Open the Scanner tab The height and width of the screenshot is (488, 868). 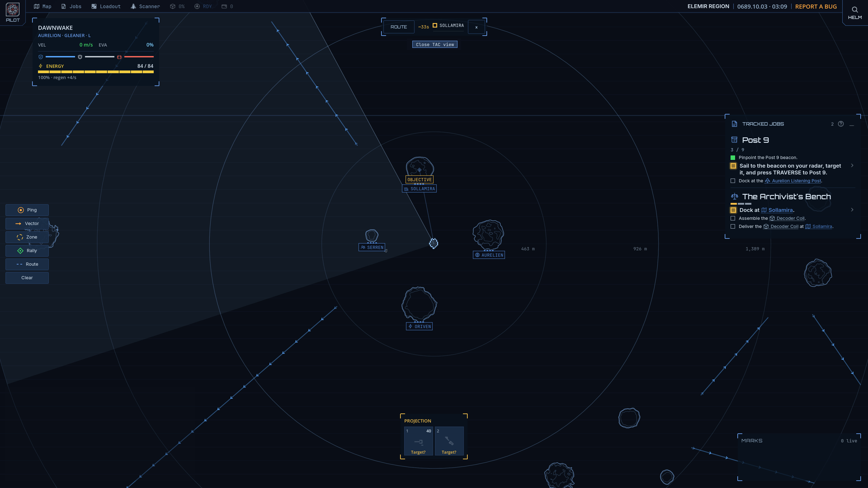coord(145,6)
